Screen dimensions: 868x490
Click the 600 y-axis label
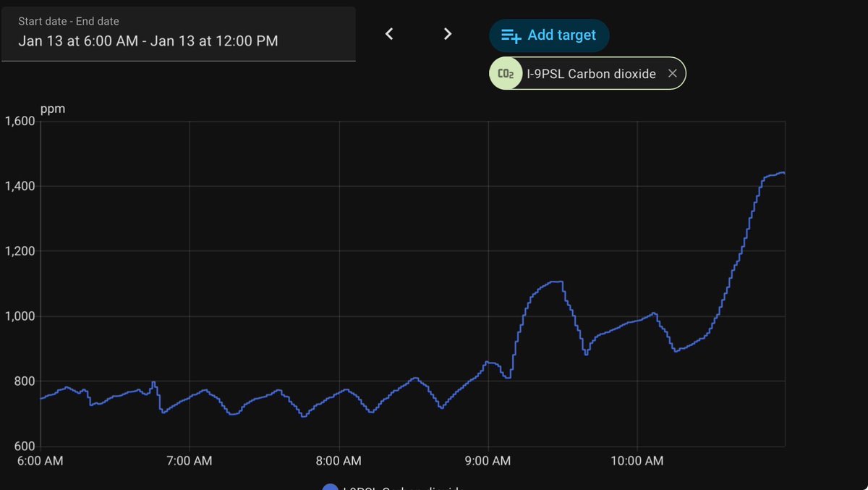click(25, 447)
